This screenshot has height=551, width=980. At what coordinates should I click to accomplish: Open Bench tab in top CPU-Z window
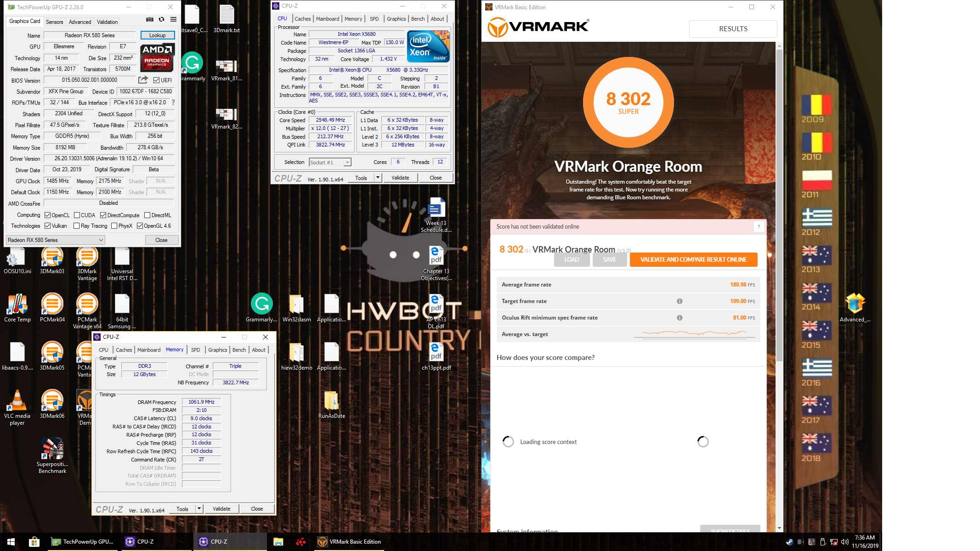click(418, 19)
